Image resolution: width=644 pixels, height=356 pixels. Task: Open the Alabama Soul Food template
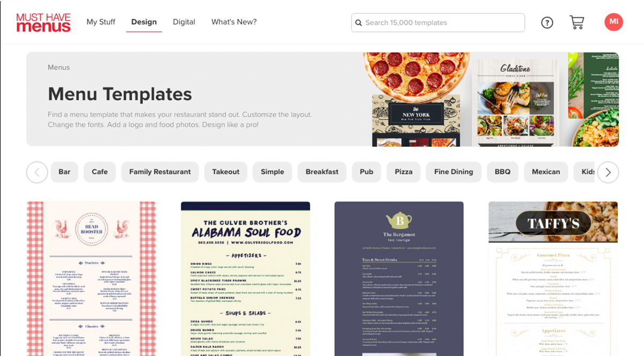pos(245,279)
